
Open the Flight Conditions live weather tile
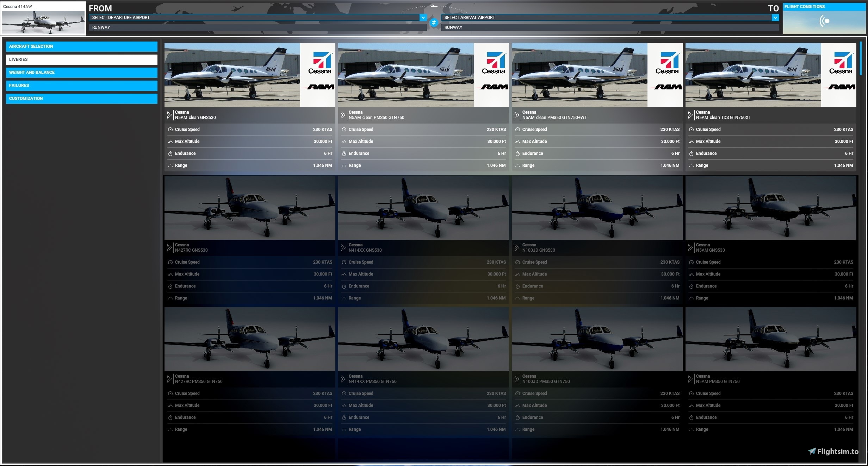pyautogui.click(x=824, y=19)
